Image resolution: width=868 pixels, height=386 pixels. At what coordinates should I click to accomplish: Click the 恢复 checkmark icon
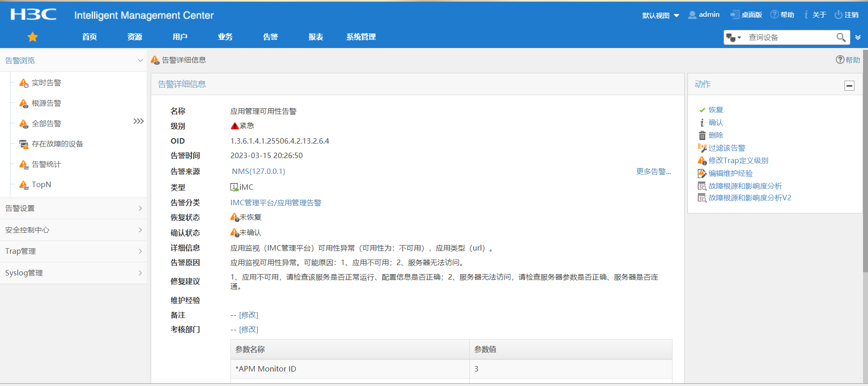(x=702, y=110)
